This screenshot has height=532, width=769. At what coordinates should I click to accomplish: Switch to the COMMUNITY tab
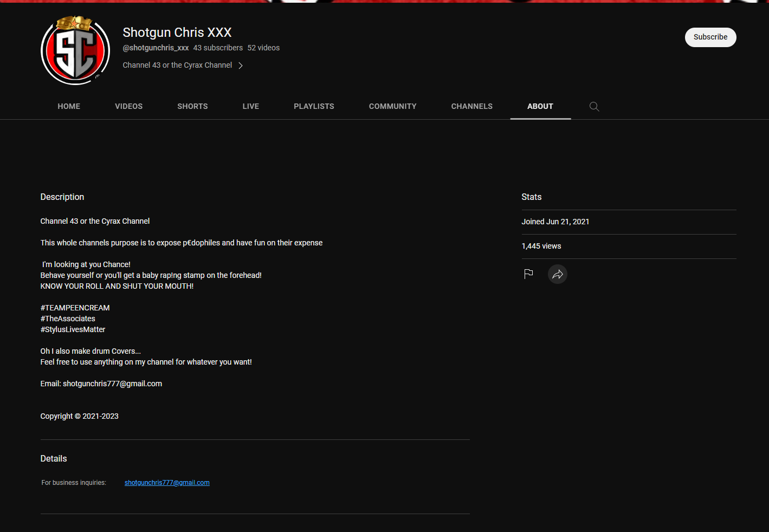coord(393,106)
